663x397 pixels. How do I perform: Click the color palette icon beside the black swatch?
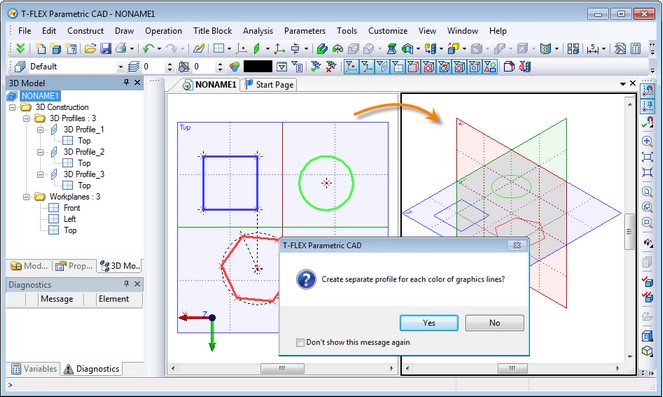click(x=234, y=67)
